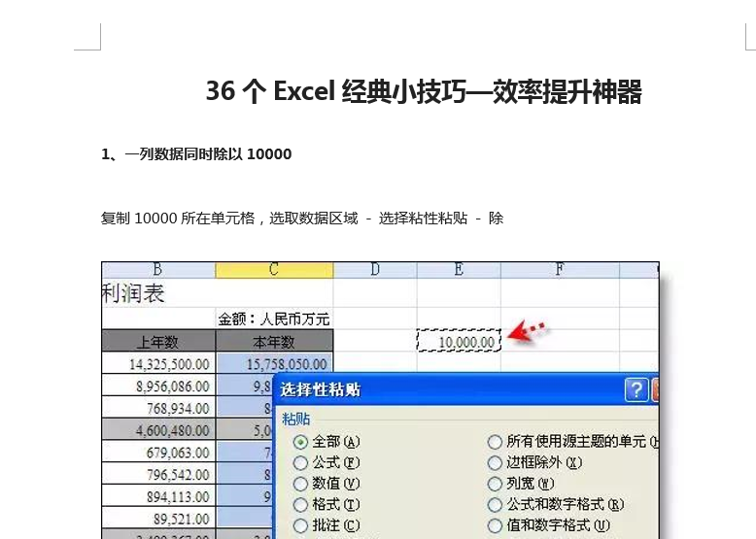
Task: Click the 本年数 header cell
Action: pyautogui.click(x=274, y=341)
